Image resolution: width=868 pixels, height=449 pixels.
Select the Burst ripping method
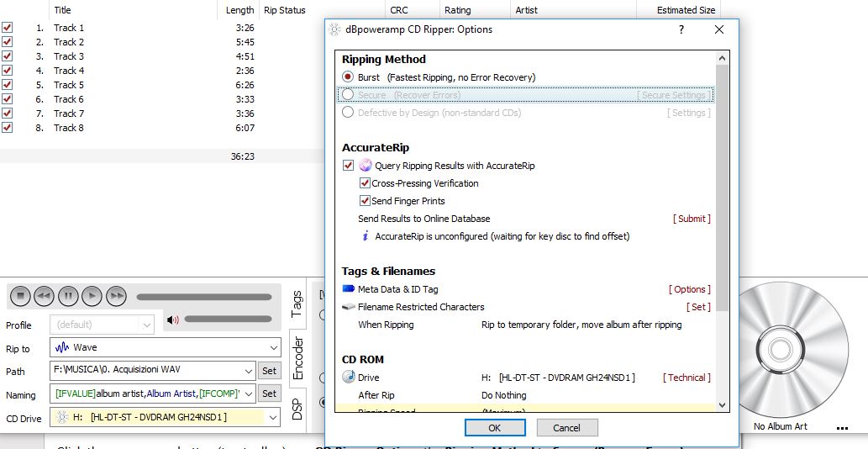tap(348, 77)
